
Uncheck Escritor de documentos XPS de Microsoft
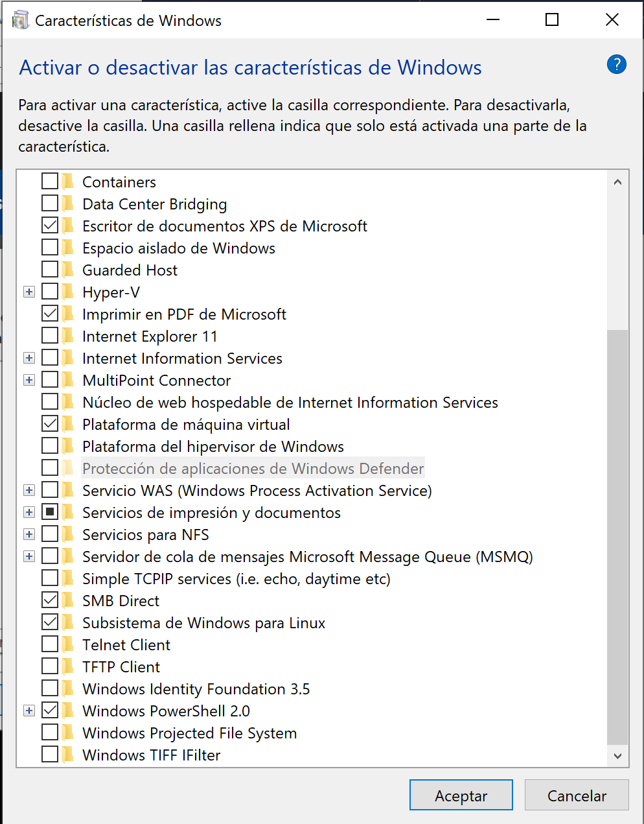pos(50,225)
